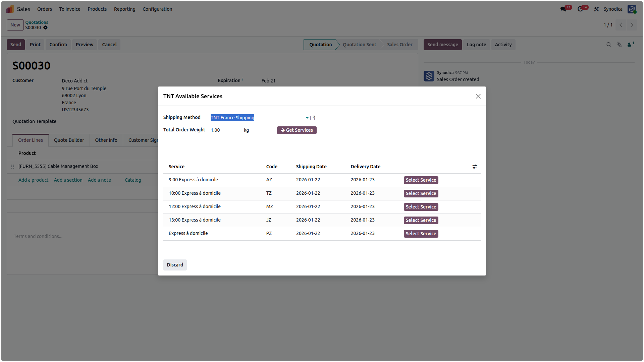Screen dimensions: 644x362
Task: Select the 12:00 Express à domicile service
Action: 421,207
